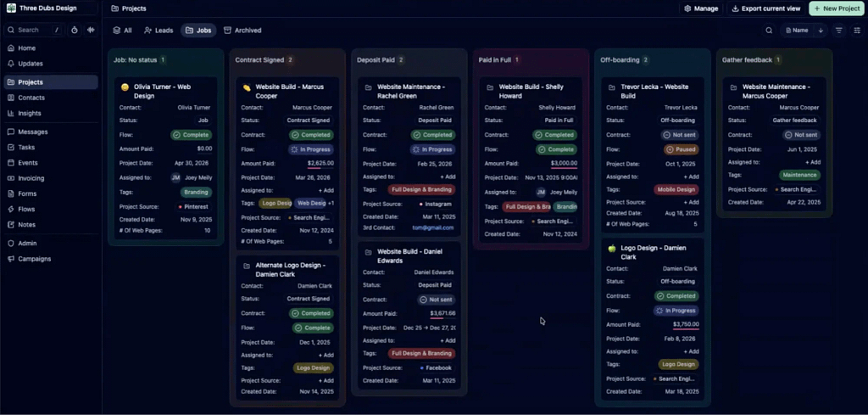Click the folder icon on Website Build - Shelly Howard
Screen dimensions: 868x415
[x=490, y=87]
